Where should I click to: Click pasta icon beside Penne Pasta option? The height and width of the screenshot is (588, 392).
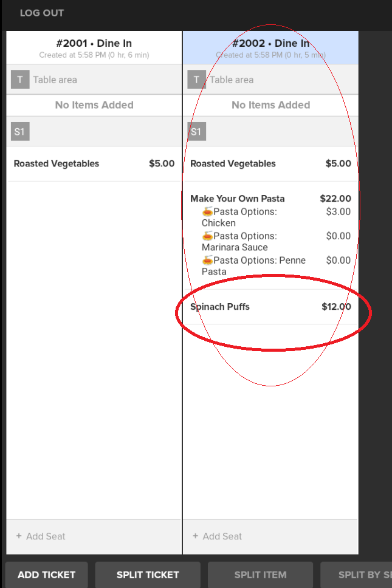point(207,261)
